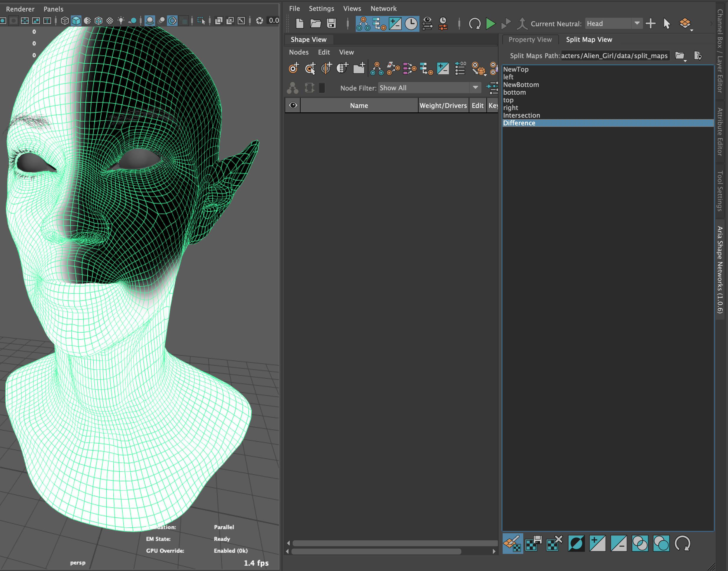728x571 pixels.
Task: Toggle the clock view button in toolbar
Action: point(411,24)
